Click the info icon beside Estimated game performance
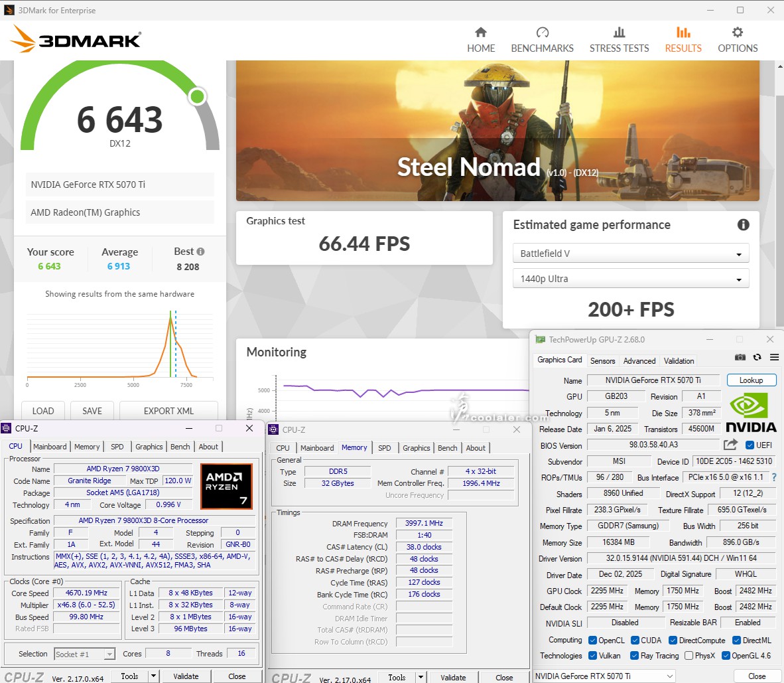The width and height of the screenshot is (784, 683). click(743, 225)
